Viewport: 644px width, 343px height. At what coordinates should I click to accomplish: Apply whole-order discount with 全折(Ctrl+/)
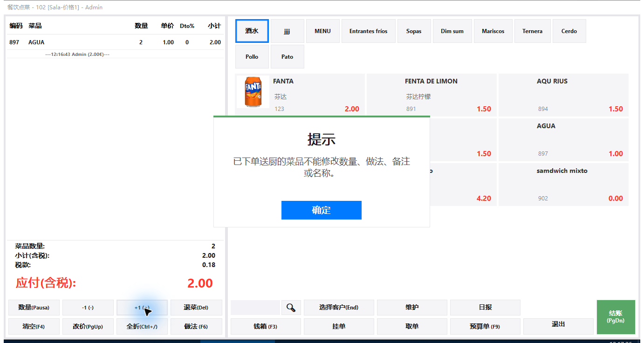coord(142,327)
